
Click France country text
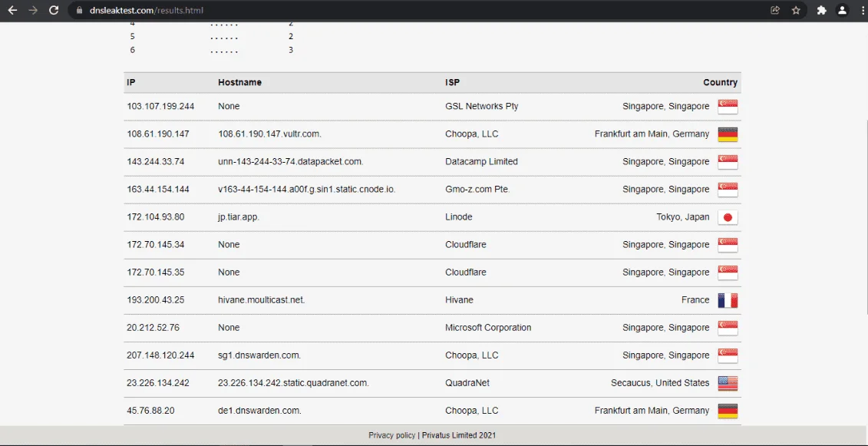pos(695,299)
